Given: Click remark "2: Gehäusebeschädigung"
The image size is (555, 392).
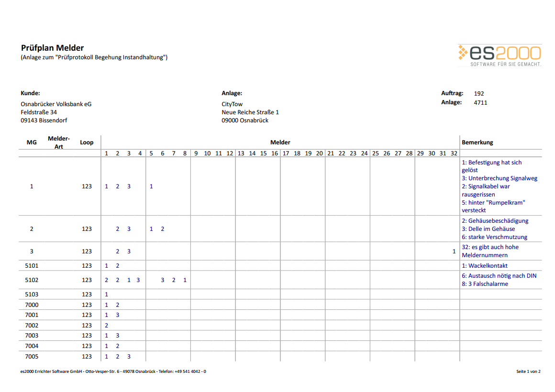Looking at the screenshot, I should [x=495, y=221].
